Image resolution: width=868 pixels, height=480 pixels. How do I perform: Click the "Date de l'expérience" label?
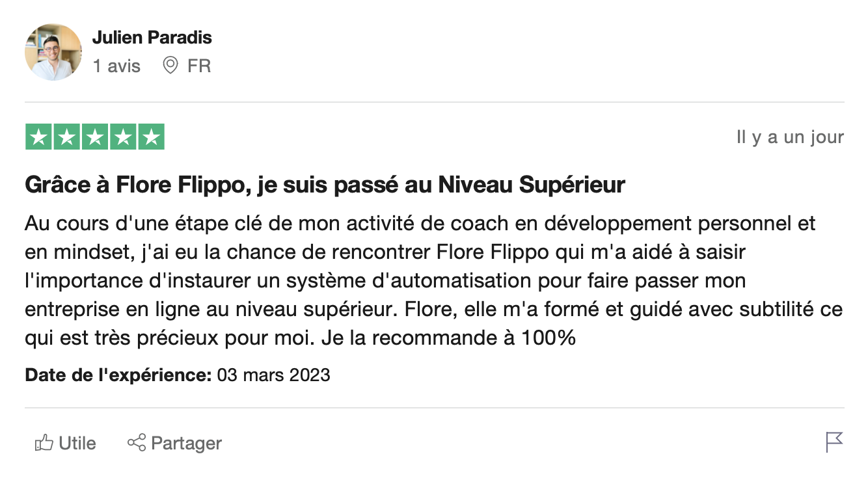tap(118, 375)
